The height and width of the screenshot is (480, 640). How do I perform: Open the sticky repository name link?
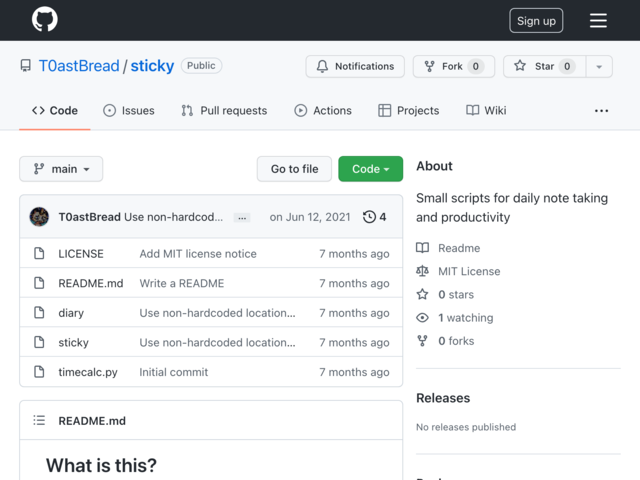tap(152, 66)
